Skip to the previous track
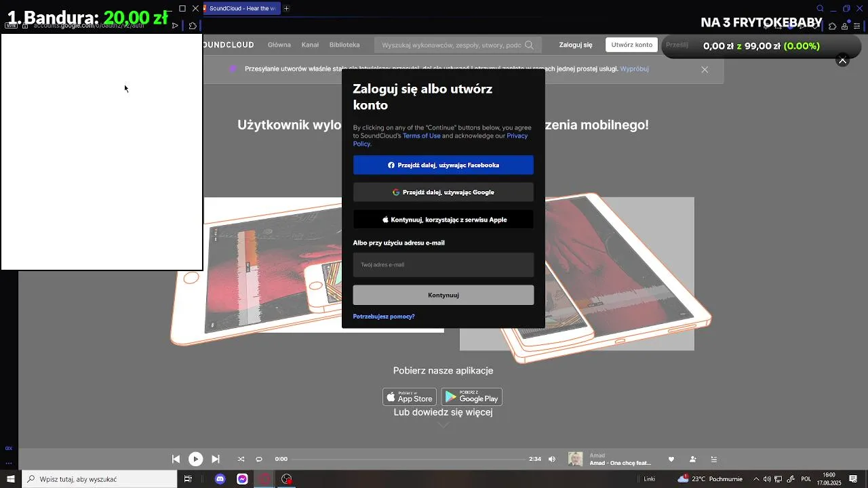This screenshot has height=488, width=868. tap(176, 459)
